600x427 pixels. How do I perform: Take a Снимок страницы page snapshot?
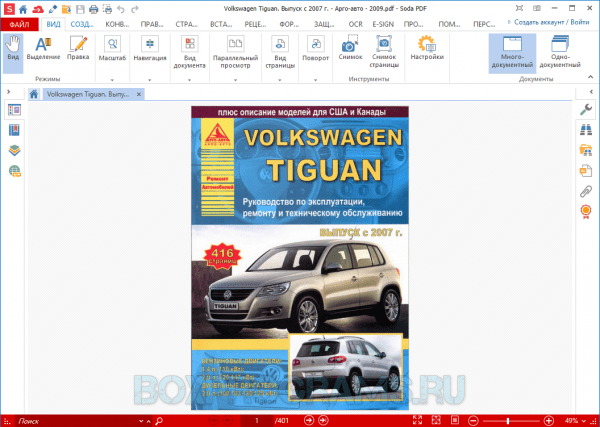click(384, 52)
